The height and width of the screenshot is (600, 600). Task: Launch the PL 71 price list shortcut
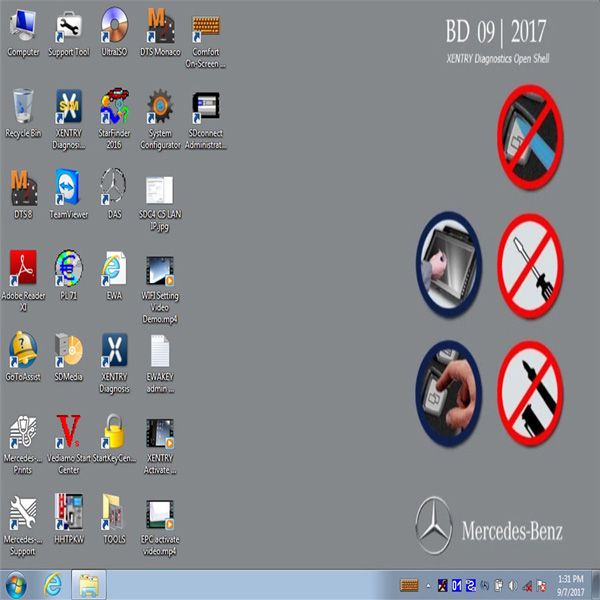click(69, 276)
